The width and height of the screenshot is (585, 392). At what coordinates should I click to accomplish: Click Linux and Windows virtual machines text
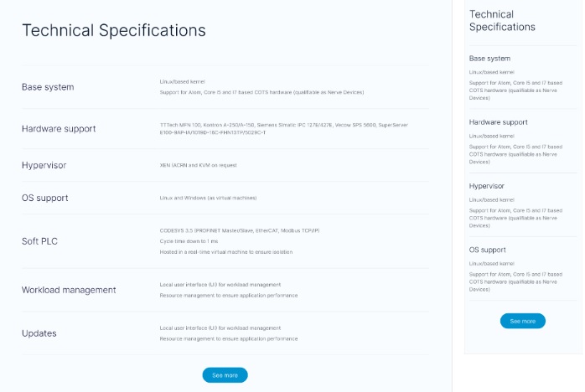pyautogui.click(x=208, y=198)
